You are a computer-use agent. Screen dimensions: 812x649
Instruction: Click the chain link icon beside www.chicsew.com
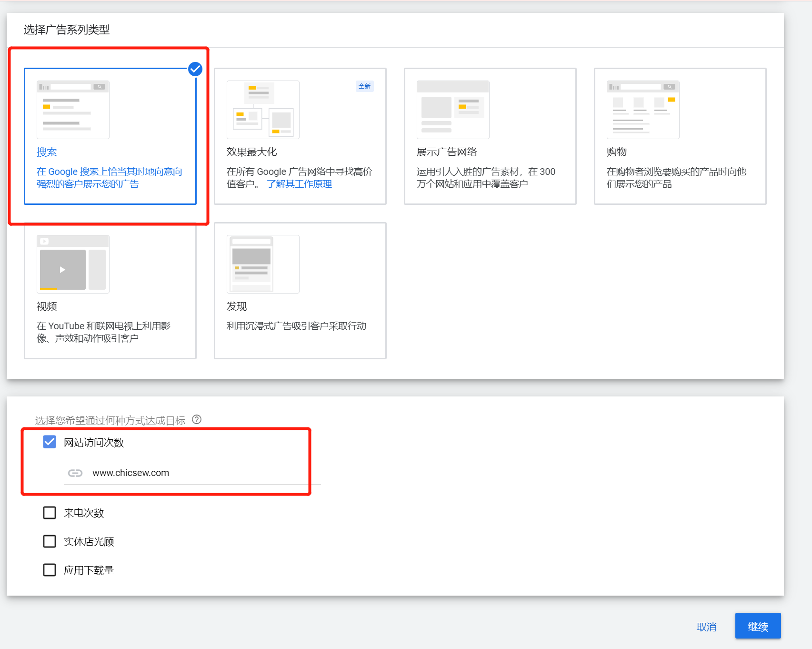(75, 473)
